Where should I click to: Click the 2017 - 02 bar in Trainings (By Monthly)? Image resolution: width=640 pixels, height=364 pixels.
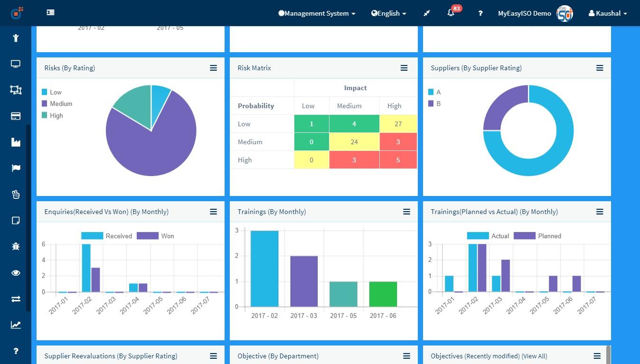(x=264, y=269)
